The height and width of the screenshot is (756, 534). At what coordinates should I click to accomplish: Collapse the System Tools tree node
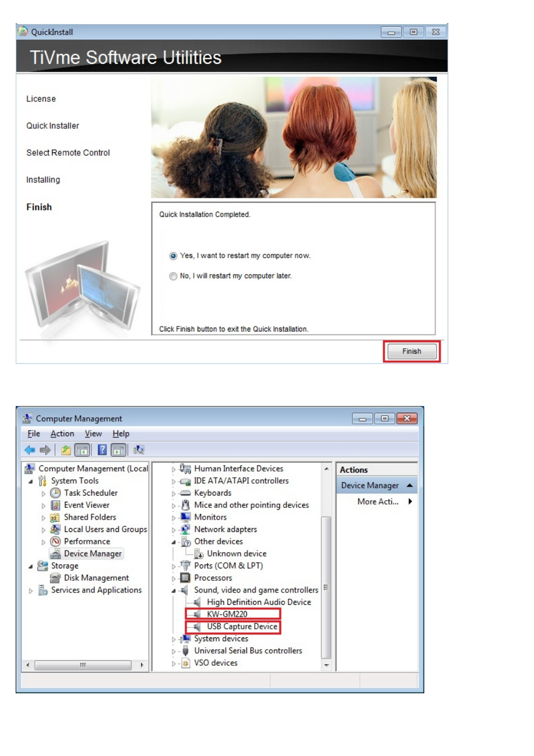tap(31, 482)
